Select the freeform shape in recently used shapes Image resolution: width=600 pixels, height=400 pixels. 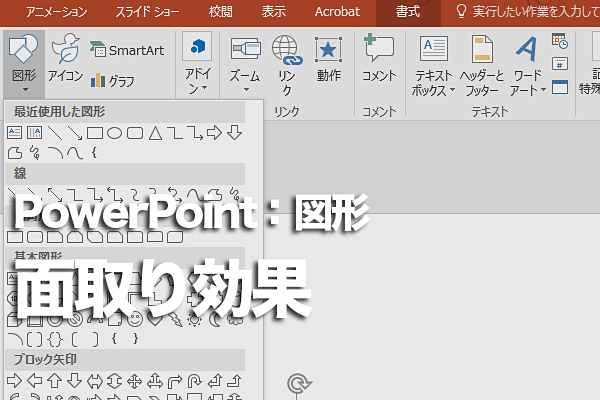(15, 153)
